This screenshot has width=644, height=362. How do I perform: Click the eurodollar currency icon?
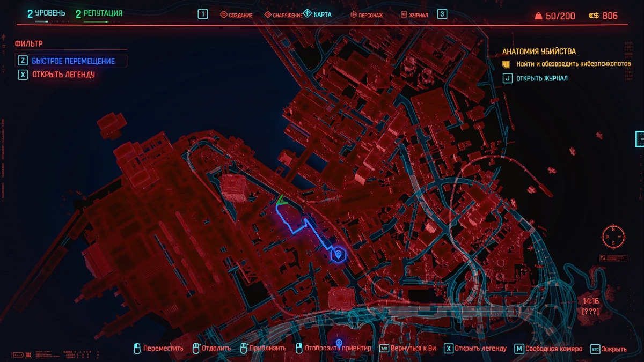pyautogui.click(x=594, y=16)
